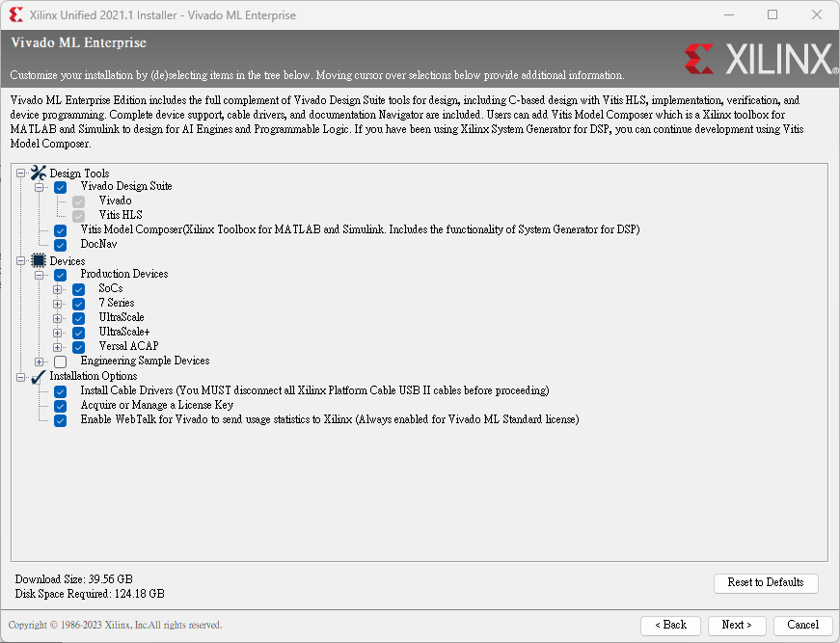840x643 pixels.
Task: Select the Production Devices label
Action: [x=124, y=274]
